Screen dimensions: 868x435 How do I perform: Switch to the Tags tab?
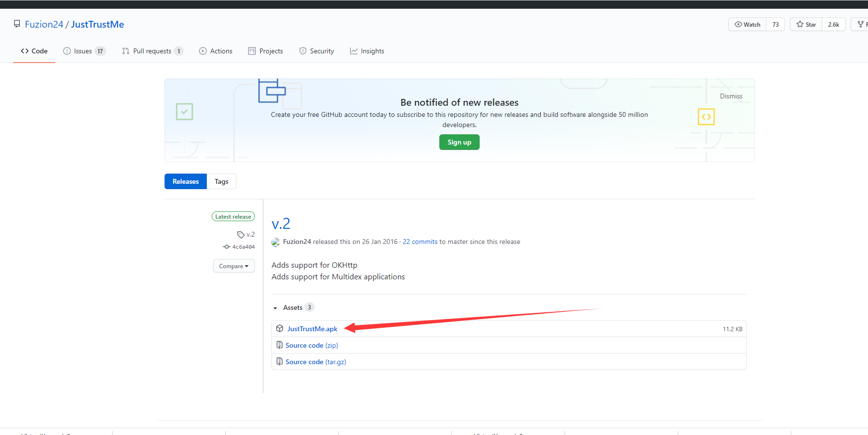tap(221, 181)
